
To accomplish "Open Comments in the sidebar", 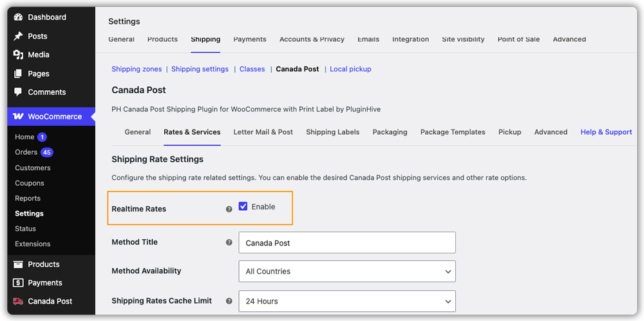I will (x=47, y=92).
